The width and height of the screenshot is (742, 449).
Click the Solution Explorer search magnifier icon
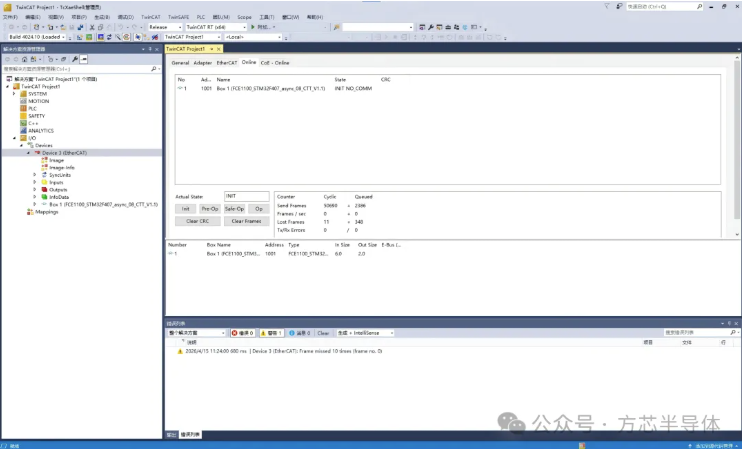(154, 69)
